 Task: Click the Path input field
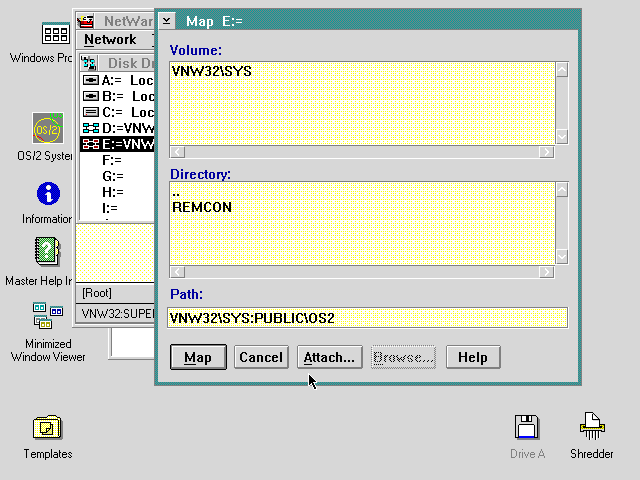(367, 318)
